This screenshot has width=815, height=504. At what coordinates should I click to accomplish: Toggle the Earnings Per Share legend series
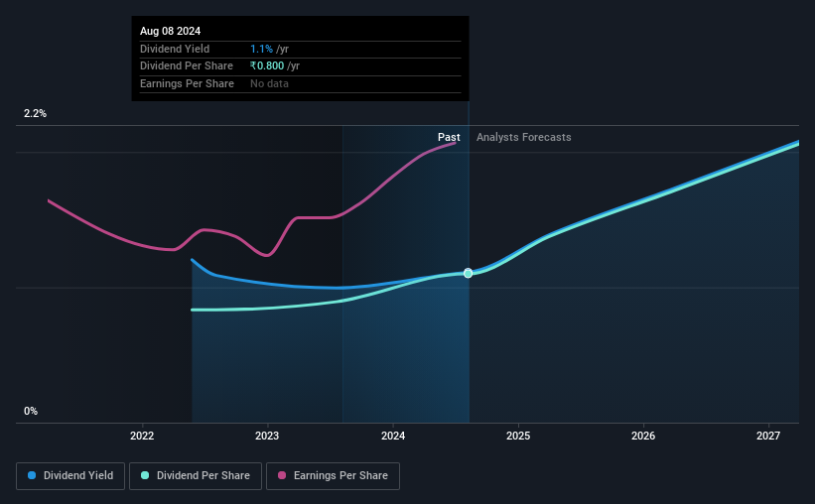333,476
